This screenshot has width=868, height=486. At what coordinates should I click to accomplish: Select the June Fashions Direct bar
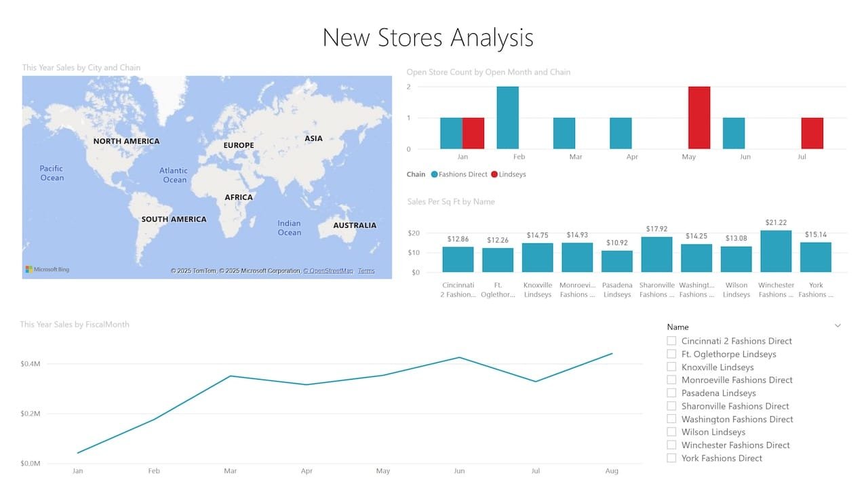[734, 134]
